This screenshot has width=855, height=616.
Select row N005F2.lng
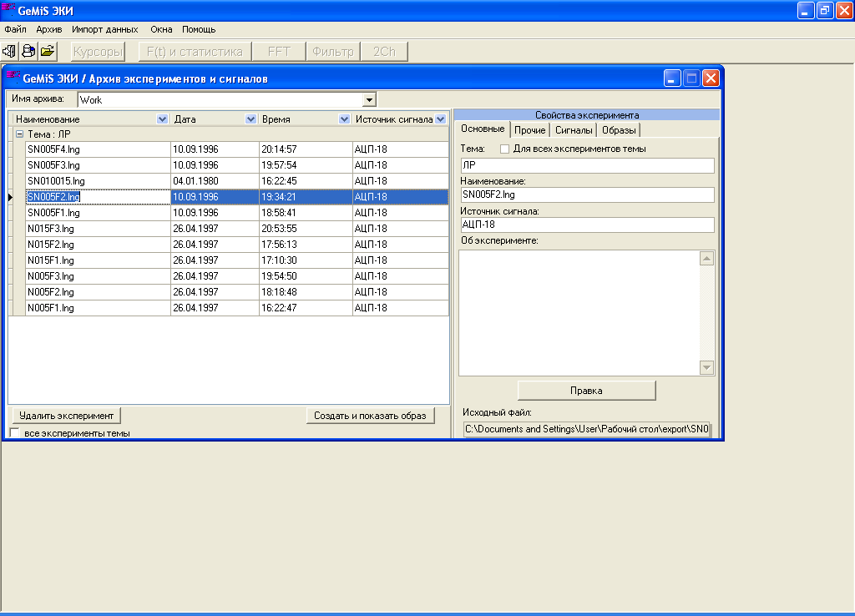tap(237, 291)
